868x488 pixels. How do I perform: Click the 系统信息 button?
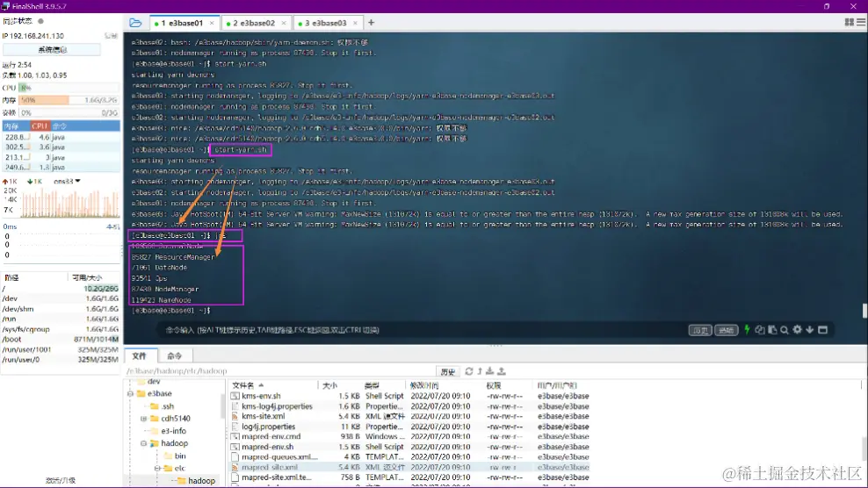(x=52, y=50)
